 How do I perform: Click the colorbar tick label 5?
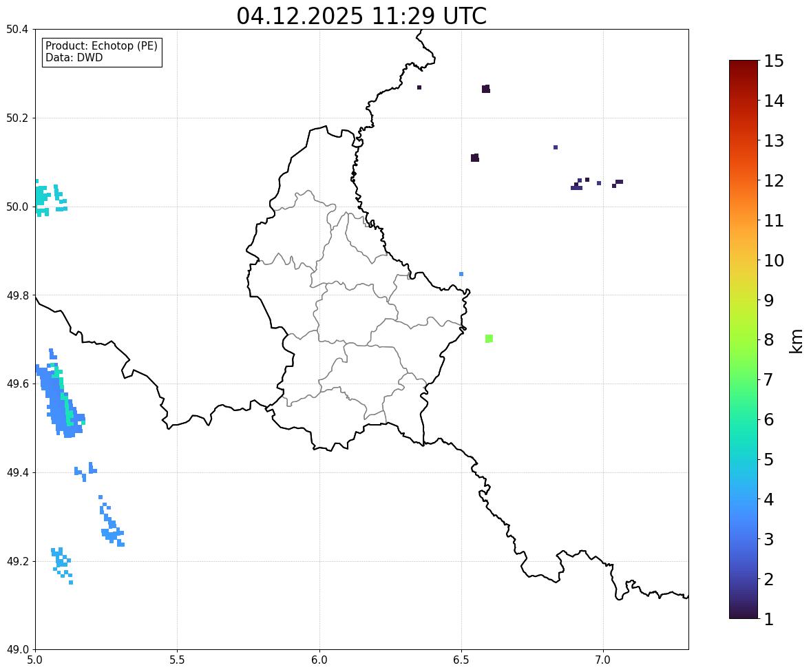click(769, 459)
